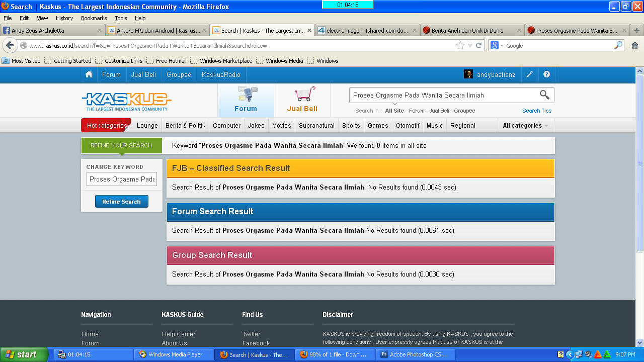Screen dimensions: 644x362
Task: Click the Google search magnifier in Firefox
Action: pos(618,45)
